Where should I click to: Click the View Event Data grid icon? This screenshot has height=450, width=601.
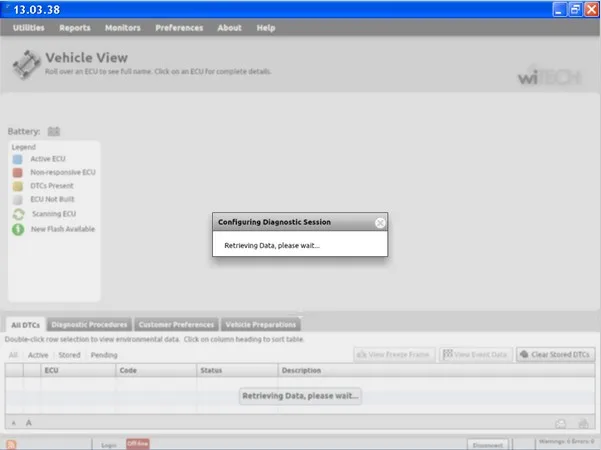click(447, 354)
